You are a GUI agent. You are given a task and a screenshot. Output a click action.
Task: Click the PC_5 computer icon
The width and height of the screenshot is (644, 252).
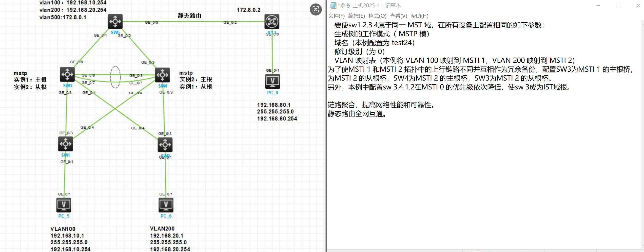pyautogui.click(x=64, y=205)
